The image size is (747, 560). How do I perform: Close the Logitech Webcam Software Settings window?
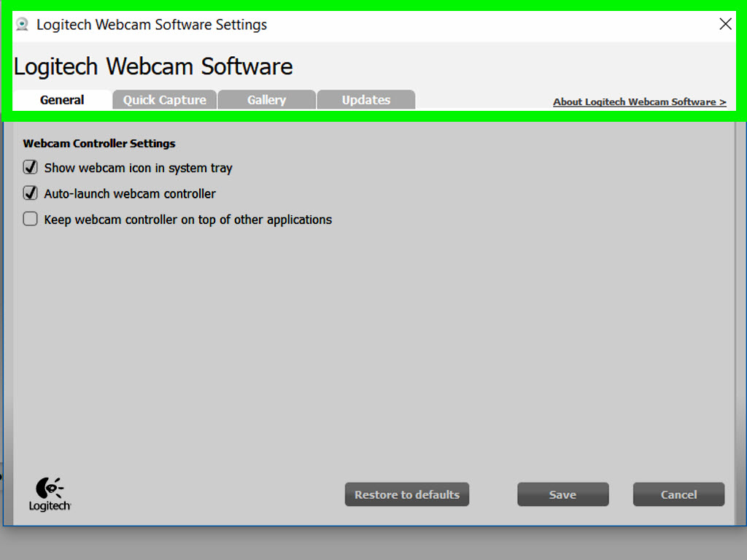725,23
